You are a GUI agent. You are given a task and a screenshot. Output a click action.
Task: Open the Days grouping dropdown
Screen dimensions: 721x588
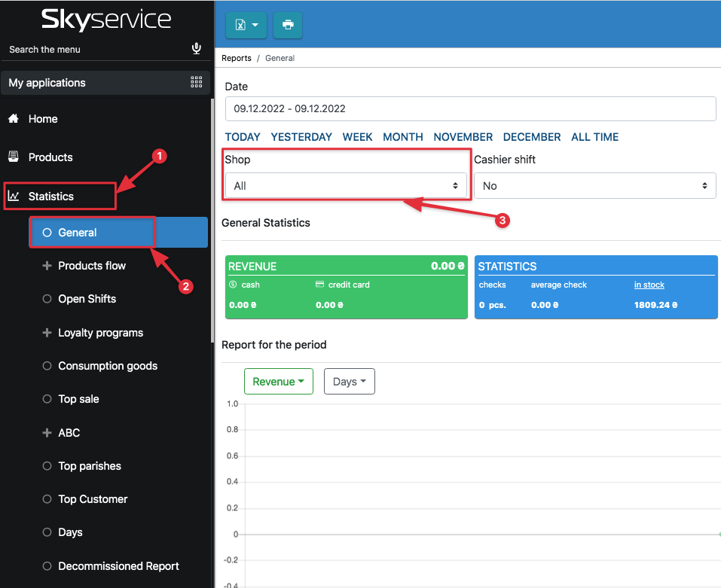click(349, 382)
